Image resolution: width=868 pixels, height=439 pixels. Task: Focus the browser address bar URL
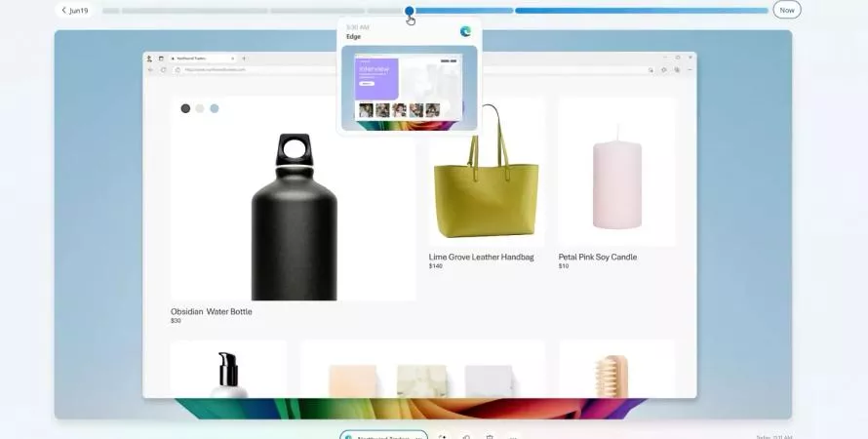[215, 70]
